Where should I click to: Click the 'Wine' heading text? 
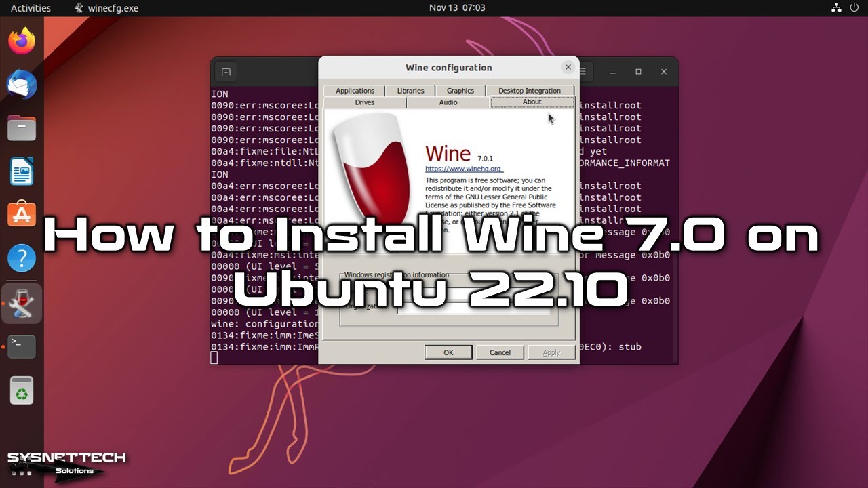point(448,153)
